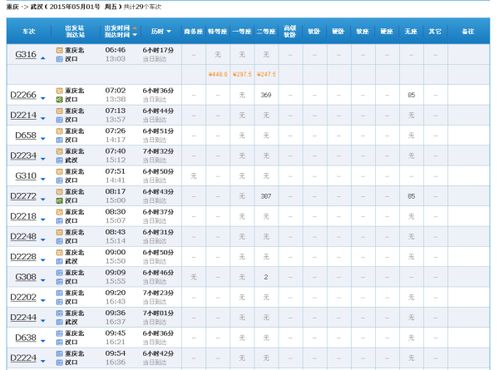Click the 二等座 column header

click(266, 31)
